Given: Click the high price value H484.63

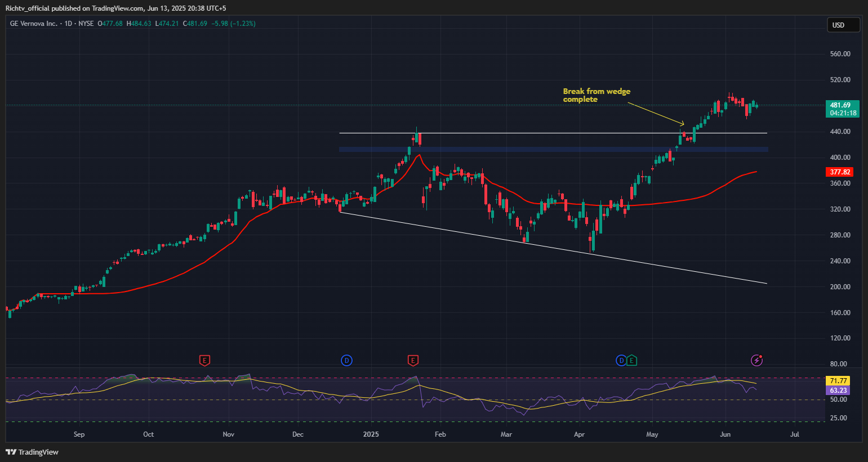Looking at the screenshot, I should point(139,24).
